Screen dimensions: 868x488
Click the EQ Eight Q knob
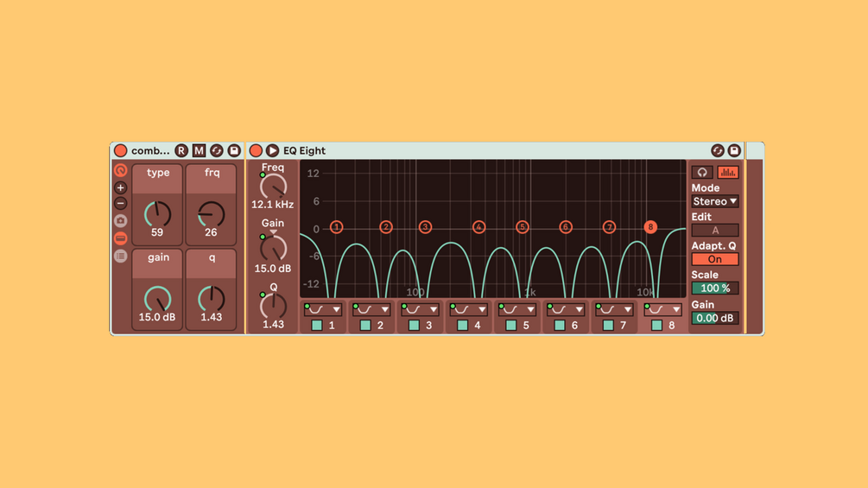click(274, 306)
